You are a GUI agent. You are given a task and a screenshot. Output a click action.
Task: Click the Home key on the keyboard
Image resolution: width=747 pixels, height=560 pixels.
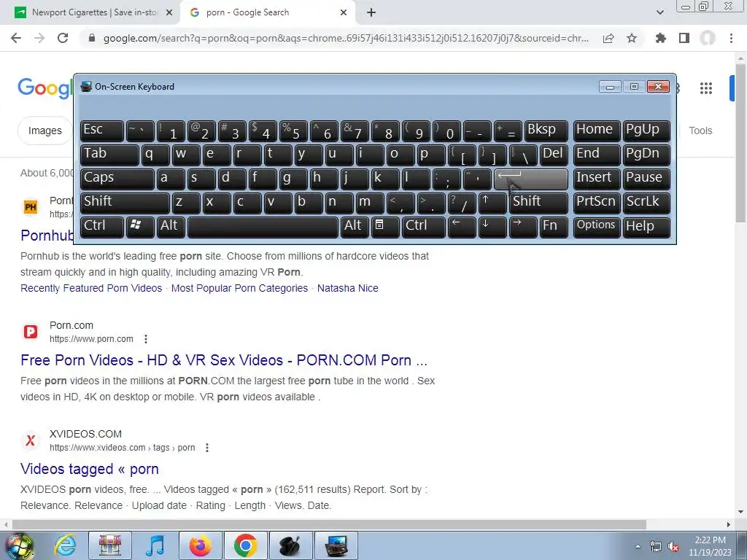[x=596, y=131]
